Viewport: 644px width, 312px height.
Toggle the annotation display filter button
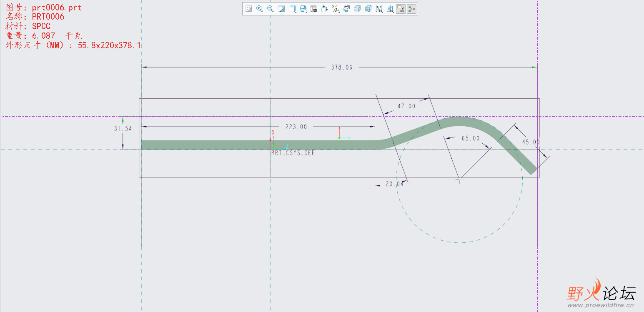[401, 9]
